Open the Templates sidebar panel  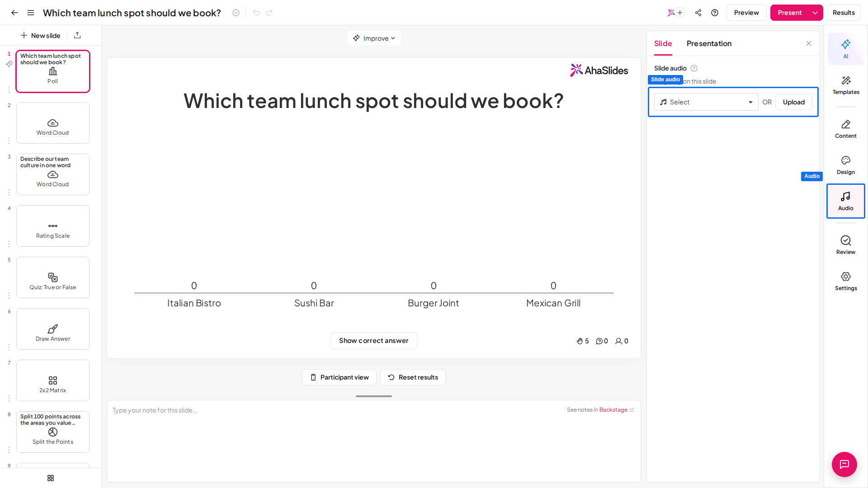tap(845, 85)
